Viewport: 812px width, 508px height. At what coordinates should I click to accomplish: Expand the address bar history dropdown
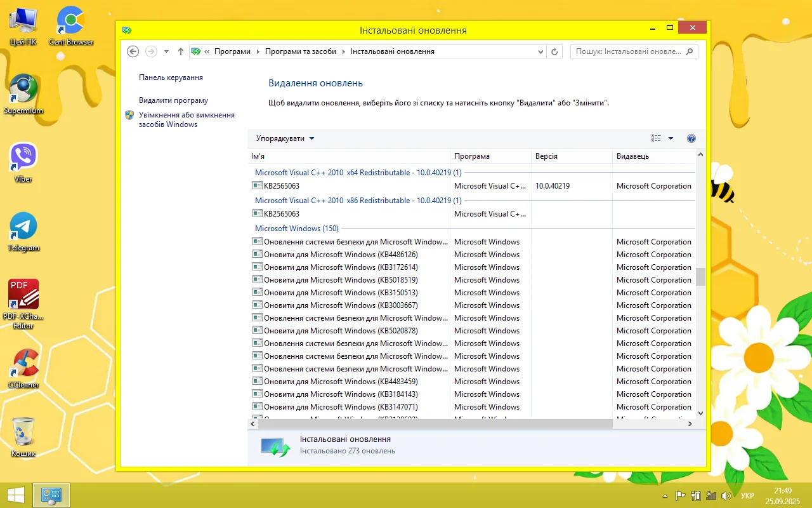540,51
